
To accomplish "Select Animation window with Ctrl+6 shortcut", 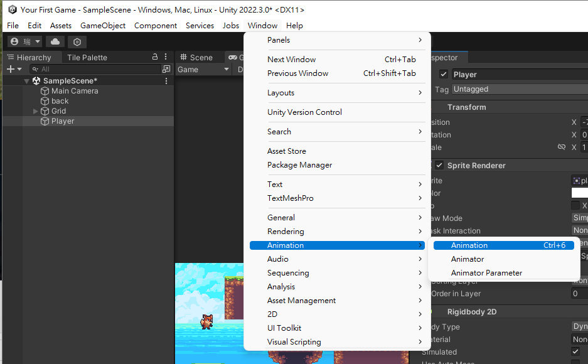I will point(504,245).
